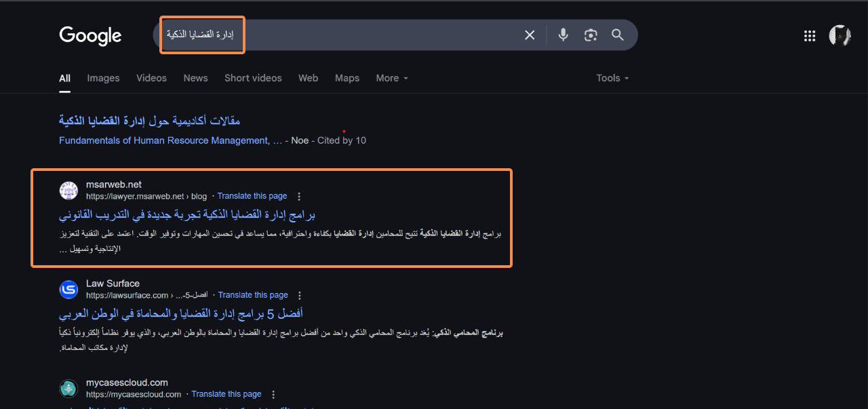Translate the Law Surface result page
This screenshot has width=868, height=409.
(253, 295)
